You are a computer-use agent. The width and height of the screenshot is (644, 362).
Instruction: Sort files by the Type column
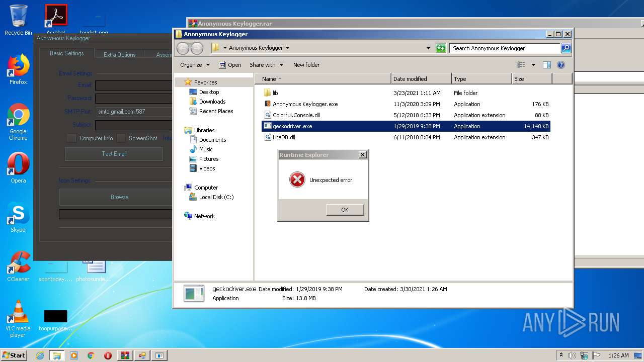pos(481,79)
